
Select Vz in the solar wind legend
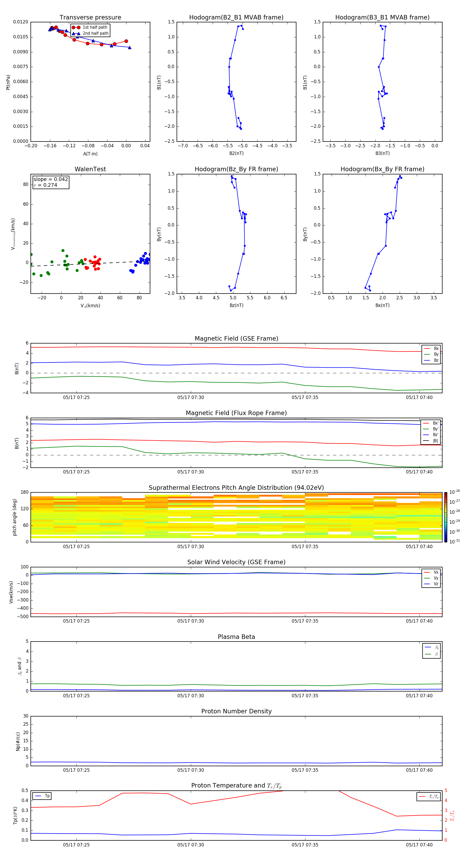point(431,584)
